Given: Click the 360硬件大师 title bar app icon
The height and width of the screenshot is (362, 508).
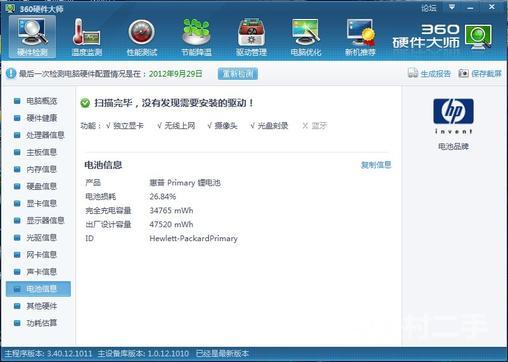Looking at the screenshot, I should (x=10, y=8).
